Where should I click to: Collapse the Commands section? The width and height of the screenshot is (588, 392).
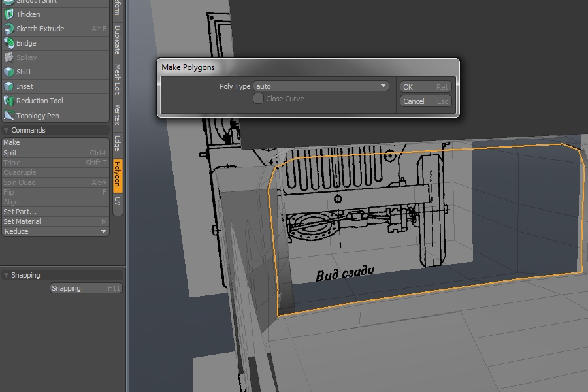point(6,130)
